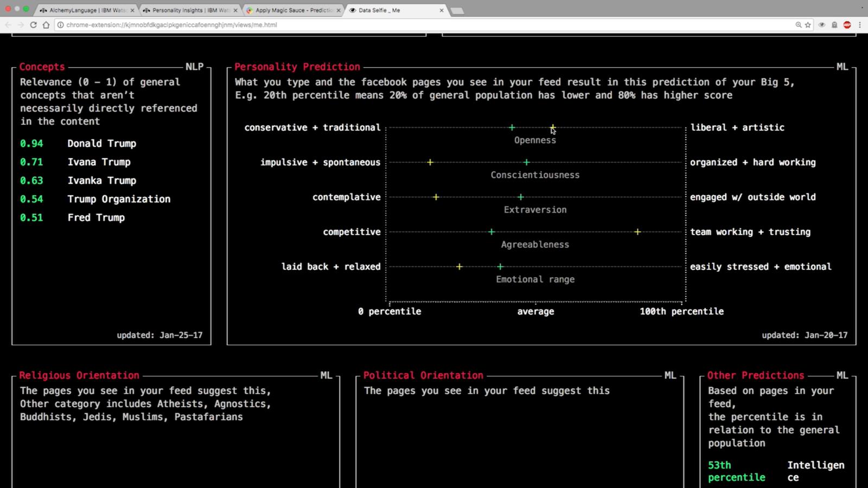Switch to AlchemyLanguage | IBM Watson tab
Image resolution: width=868 pixels, height=488 pixels.
86,10
